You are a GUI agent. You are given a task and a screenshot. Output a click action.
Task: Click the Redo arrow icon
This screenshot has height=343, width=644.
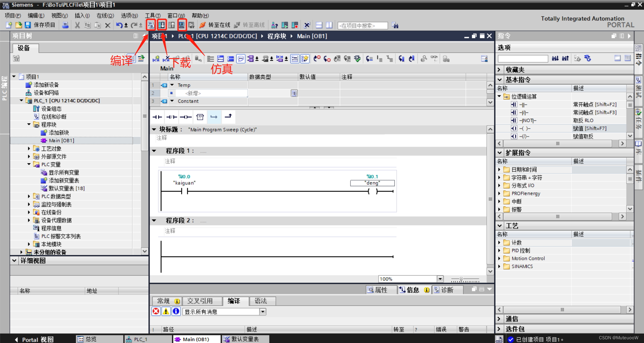(x=134, y=25)
